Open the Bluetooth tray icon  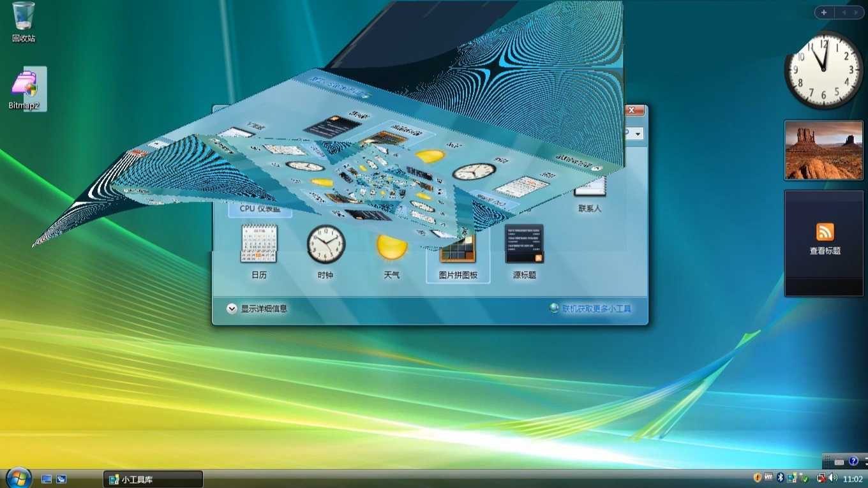[780, 478]
